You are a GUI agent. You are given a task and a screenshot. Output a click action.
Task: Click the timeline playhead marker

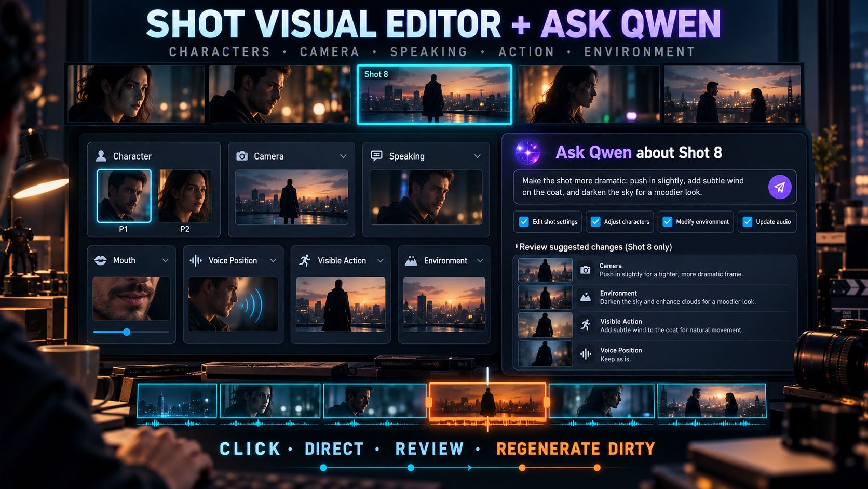(x=487, y=399)
